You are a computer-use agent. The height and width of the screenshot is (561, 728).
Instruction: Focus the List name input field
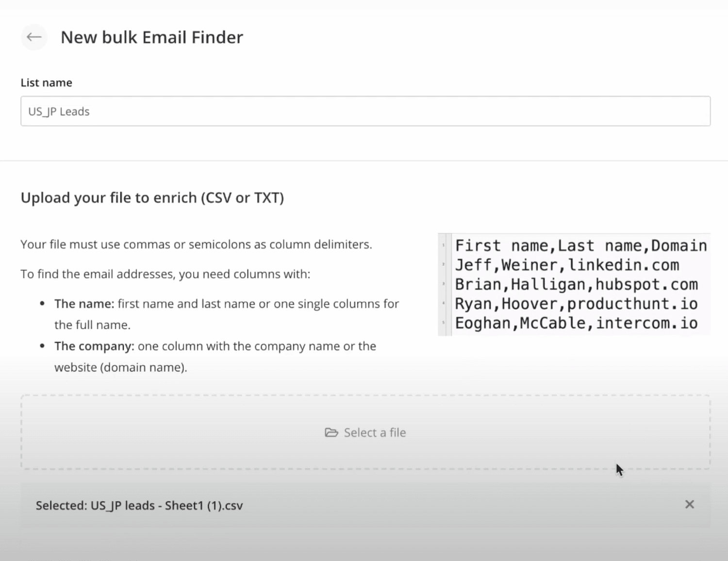365,111
